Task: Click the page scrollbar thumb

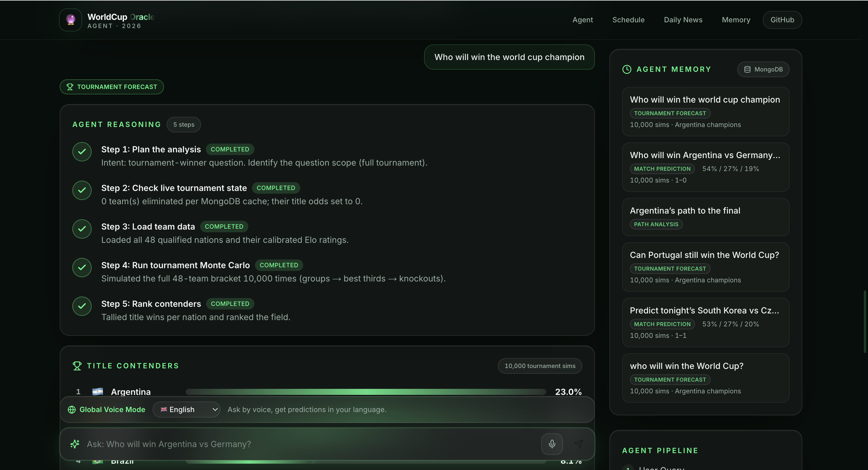Action: (x=865, y=322)
